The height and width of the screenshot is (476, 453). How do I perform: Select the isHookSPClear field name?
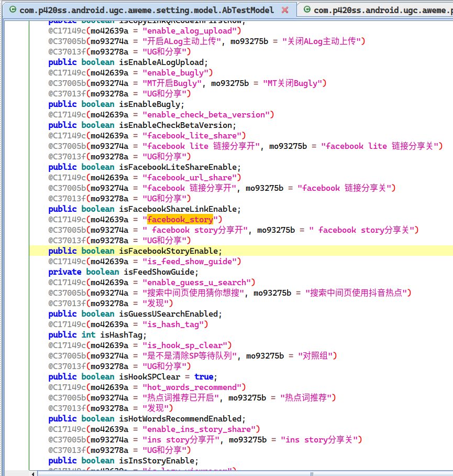coord(149,377)
